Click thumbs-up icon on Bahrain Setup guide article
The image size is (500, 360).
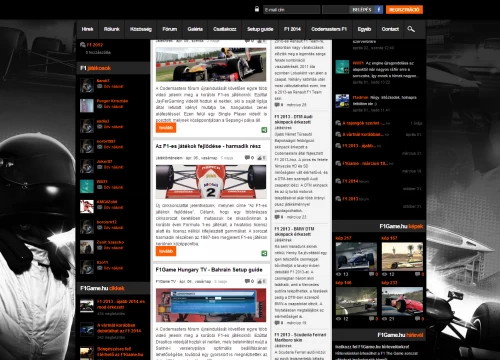[x=260, y=281]
